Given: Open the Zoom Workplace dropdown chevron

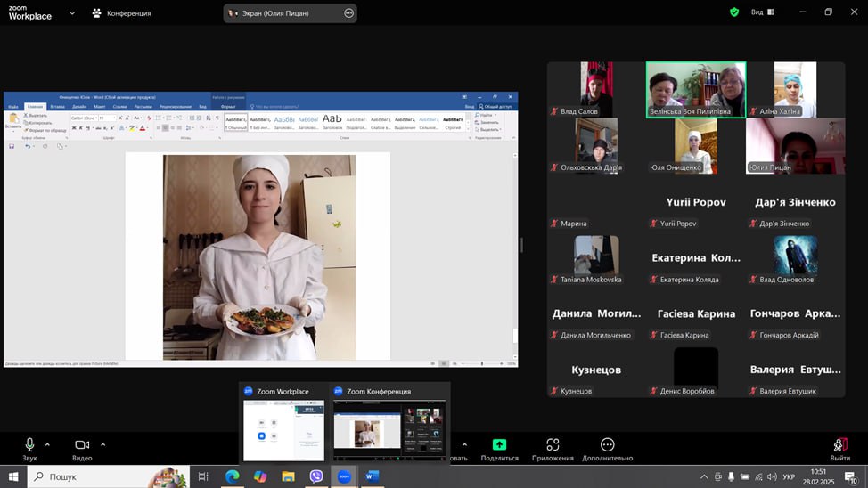Looking at the screenshot, I should click(x=71, y=13).
